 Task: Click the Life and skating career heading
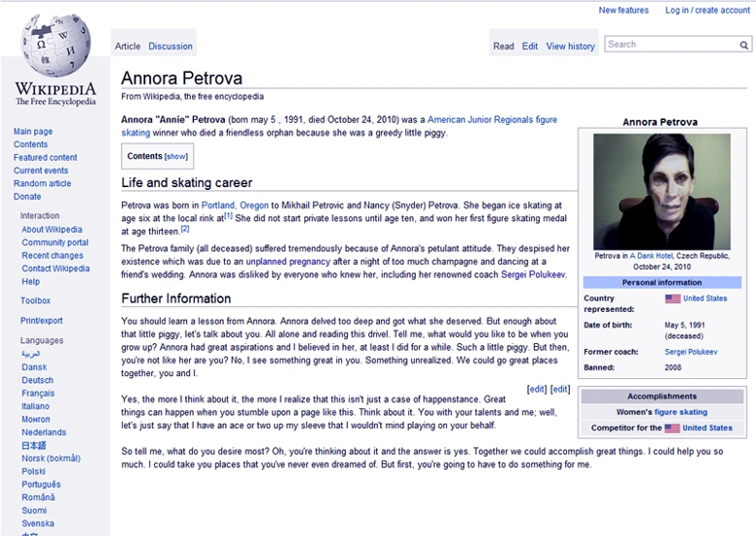(x=187, y=182)
